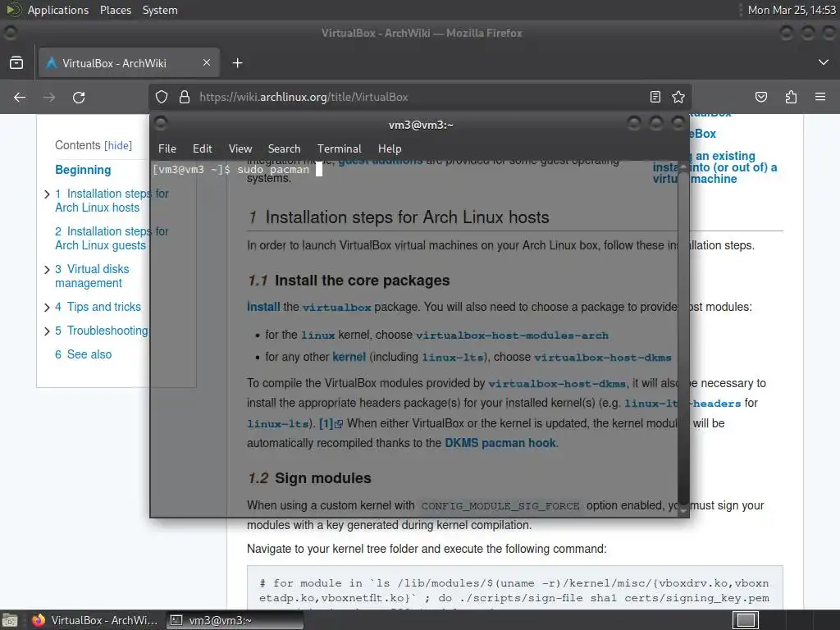
Task: Open the virtualbox package link
Action: (x=336, y=308)
